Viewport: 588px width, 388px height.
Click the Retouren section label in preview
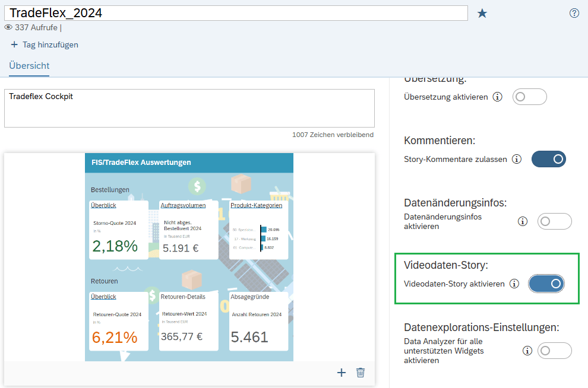(x=105, y=281)
